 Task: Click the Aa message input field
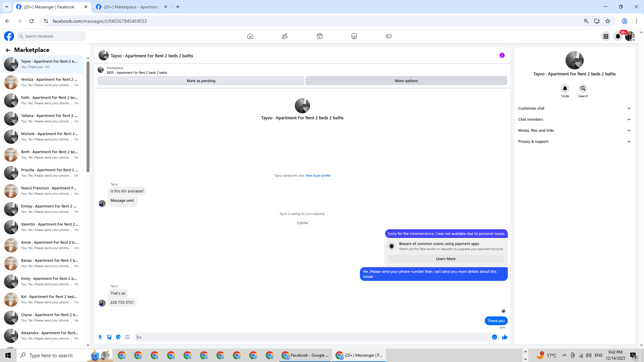(312, 337)
